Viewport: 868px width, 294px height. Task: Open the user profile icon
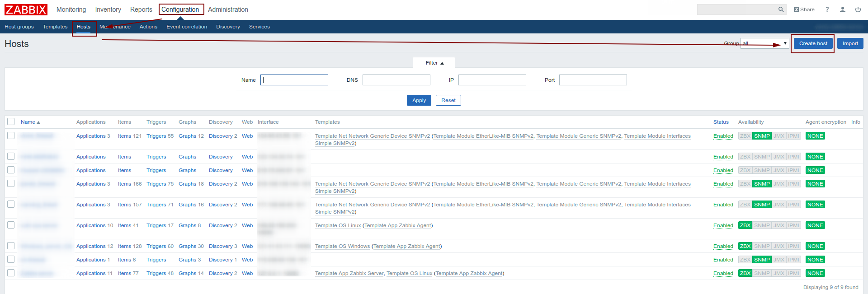coord(843,9)
